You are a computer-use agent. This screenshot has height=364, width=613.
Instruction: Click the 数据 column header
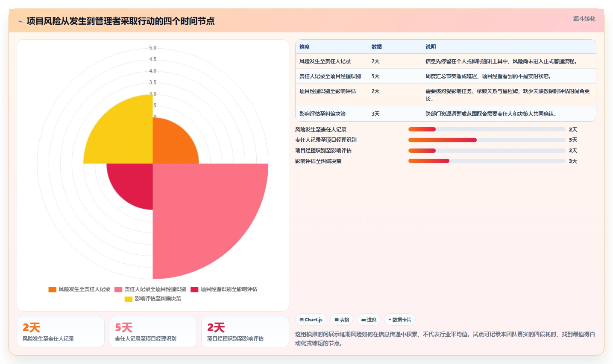pyautogui.click(x=377, y=47)
